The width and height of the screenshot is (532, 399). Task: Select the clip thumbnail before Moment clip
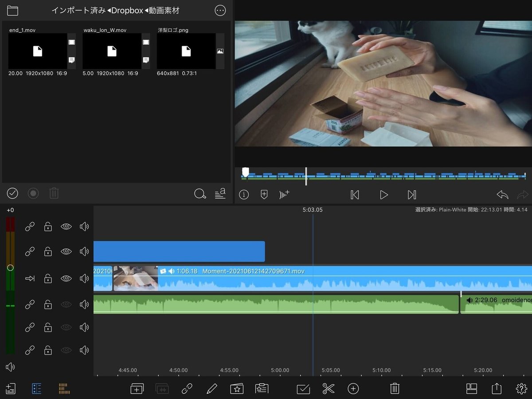tap(136, 278)
